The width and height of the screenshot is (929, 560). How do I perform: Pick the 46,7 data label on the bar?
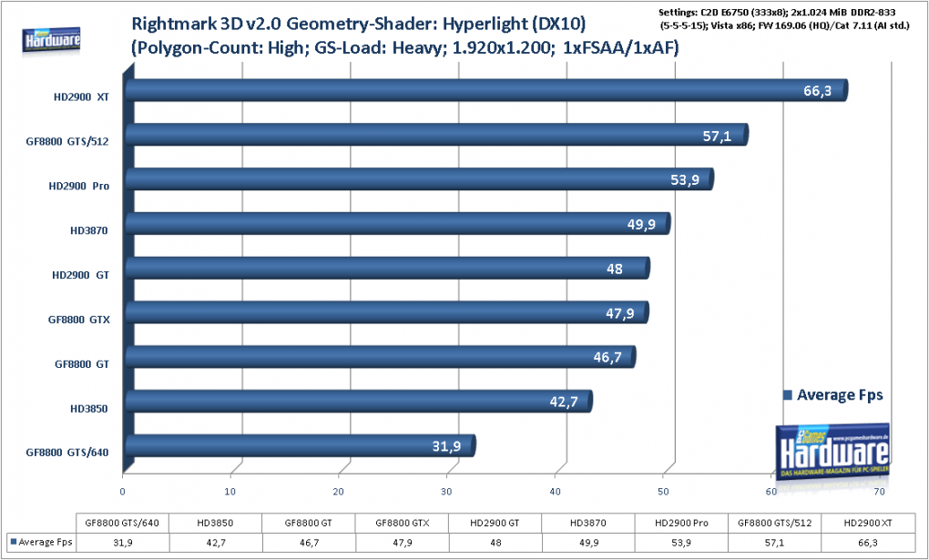pos(607,357)
